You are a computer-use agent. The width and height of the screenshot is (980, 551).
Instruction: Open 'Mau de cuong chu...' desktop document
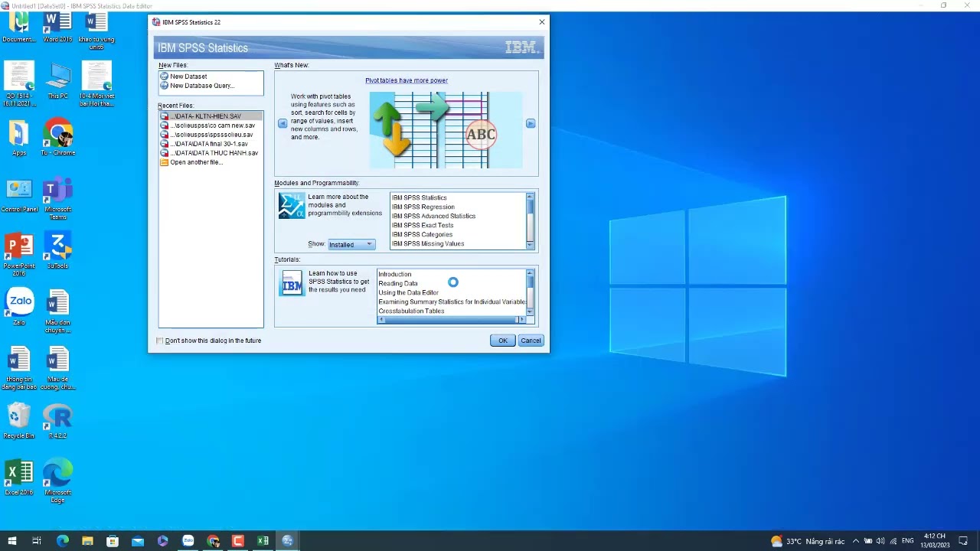pyautogui.click(x=57, y=369)
